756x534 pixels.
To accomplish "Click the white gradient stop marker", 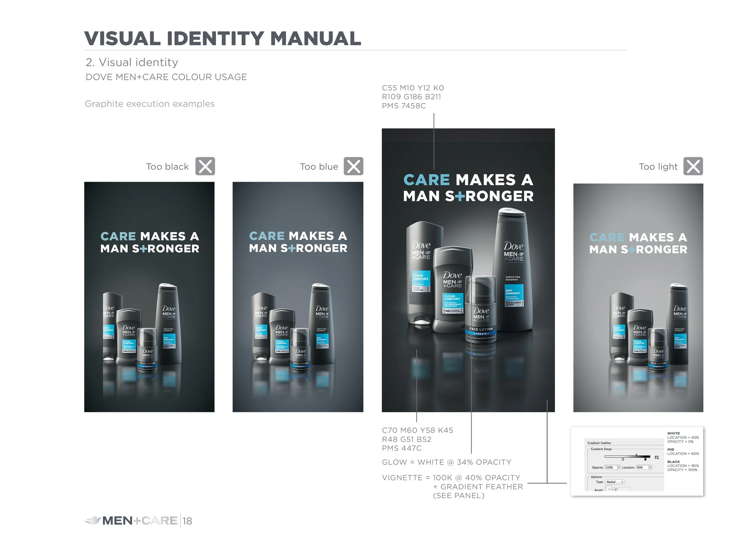I will pos(623,459).
